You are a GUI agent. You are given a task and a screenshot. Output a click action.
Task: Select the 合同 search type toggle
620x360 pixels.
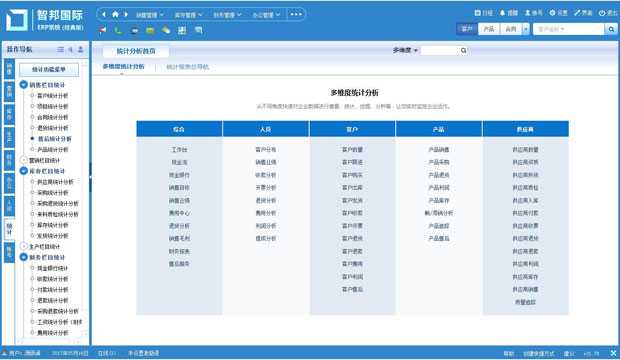tap(511, 29)
